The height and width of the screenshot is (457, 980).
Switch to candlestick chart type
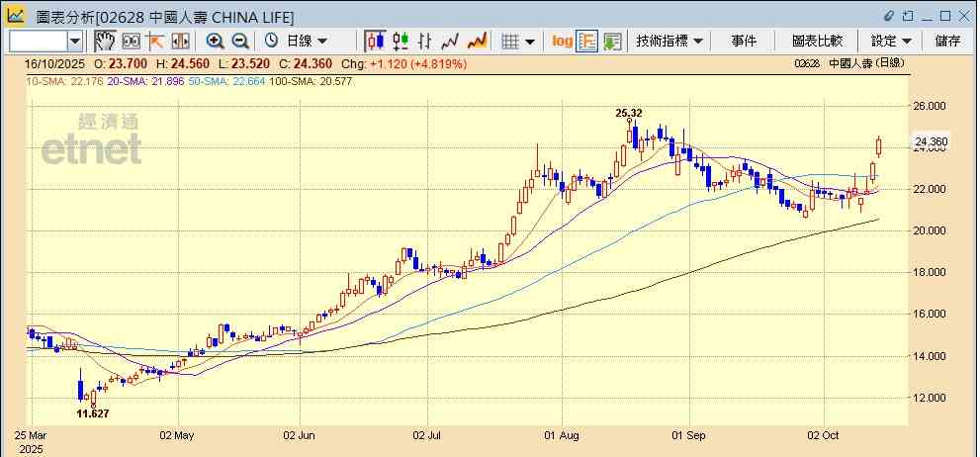click(375, 41)
